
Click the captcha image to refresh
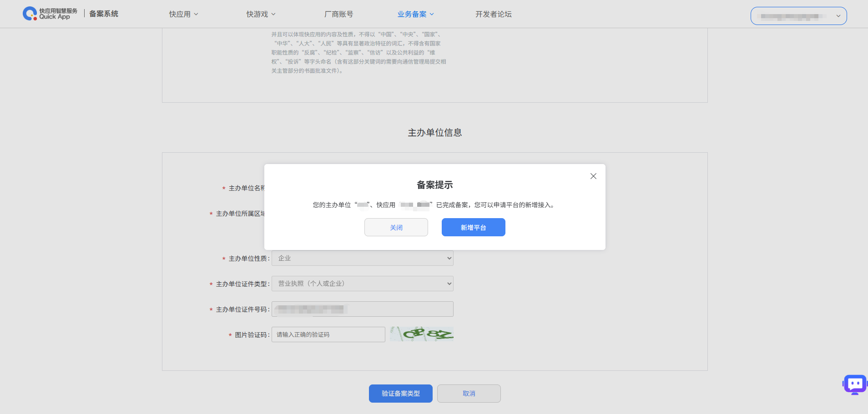click(x=422, y=334)
